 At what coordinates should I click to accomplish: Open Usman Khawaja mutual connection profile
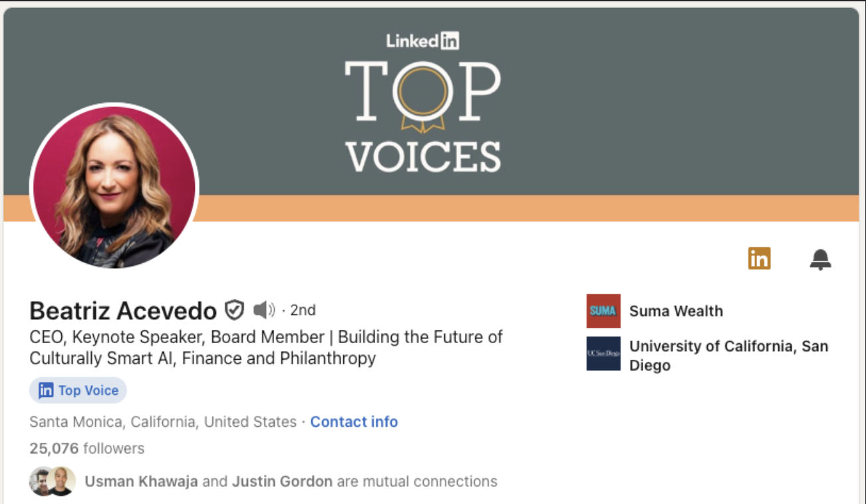pos(141,481)
